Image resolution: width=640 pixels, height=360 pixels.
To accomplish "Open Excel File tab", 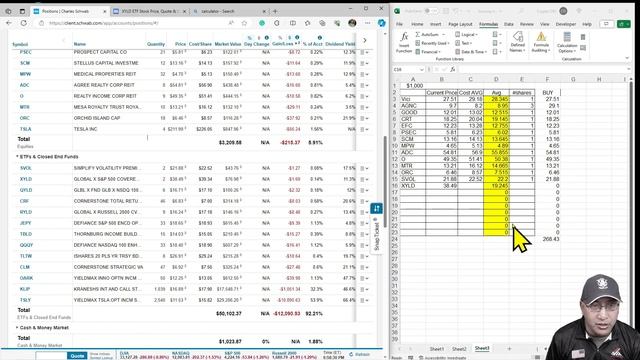I will pos(399,24).
